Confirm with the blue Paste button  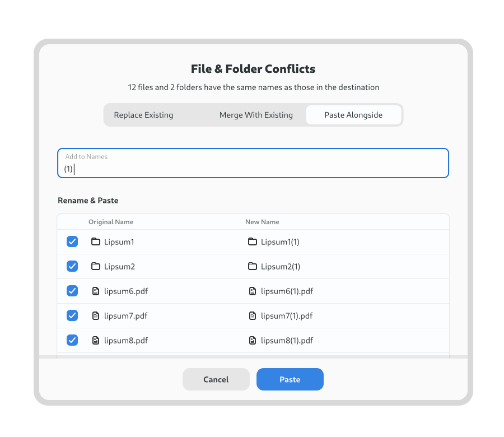[x=290, y=379]
